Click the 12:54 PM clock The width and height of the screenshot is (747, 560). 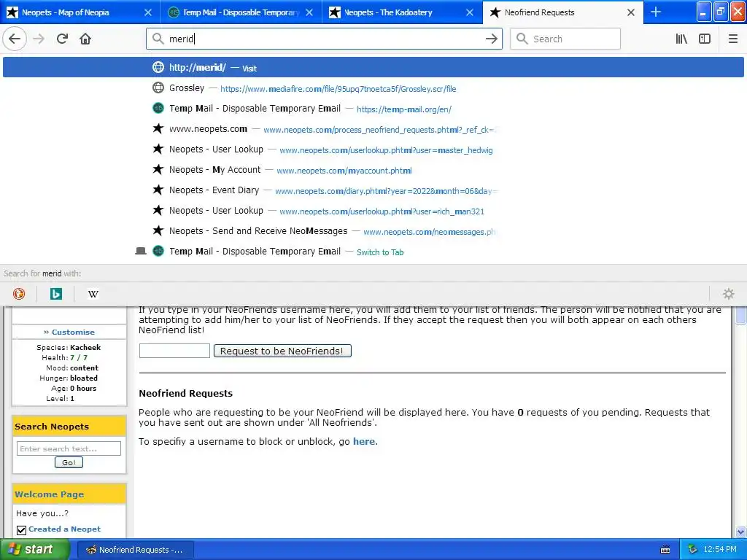pyautogui.click(x=720, y=550)
